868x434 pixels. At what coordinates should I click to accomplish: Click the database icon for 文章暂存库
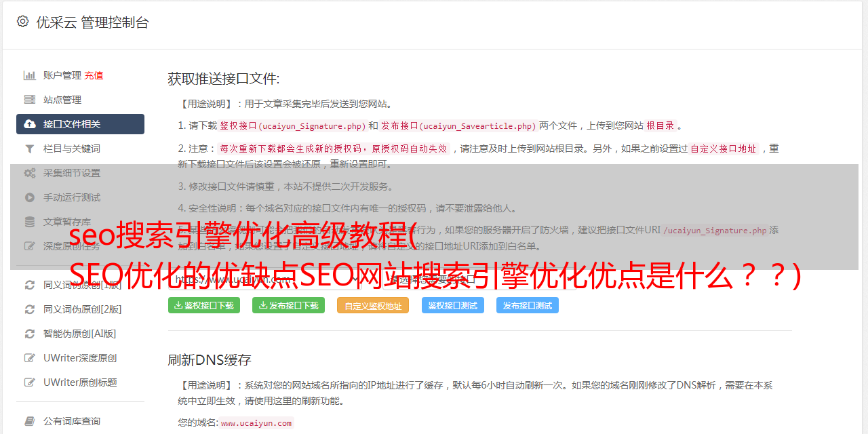30,222
